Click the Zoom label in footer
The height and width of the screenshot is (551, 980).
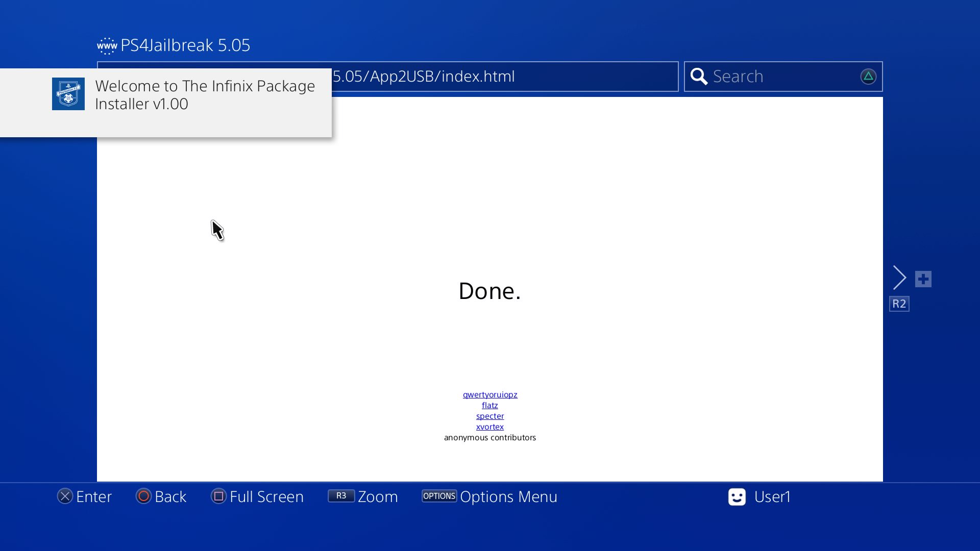tap(378, 497)
